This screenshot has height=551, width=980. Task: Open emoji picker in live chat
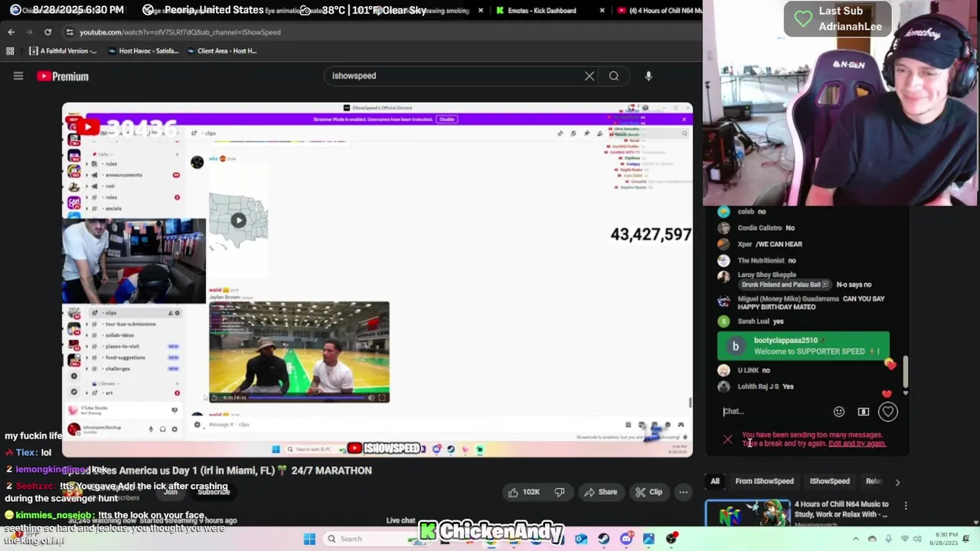click(x=839, y=412)
